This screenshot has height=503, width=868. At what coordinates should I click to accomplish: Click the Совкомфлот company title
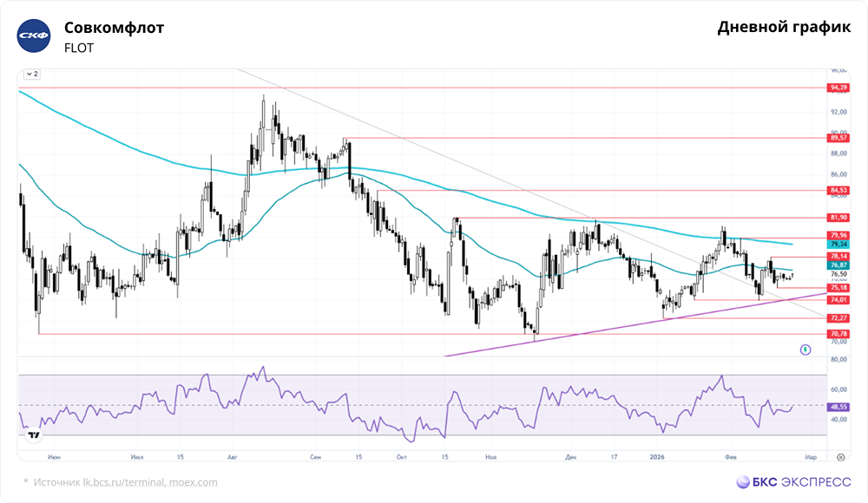114,28
